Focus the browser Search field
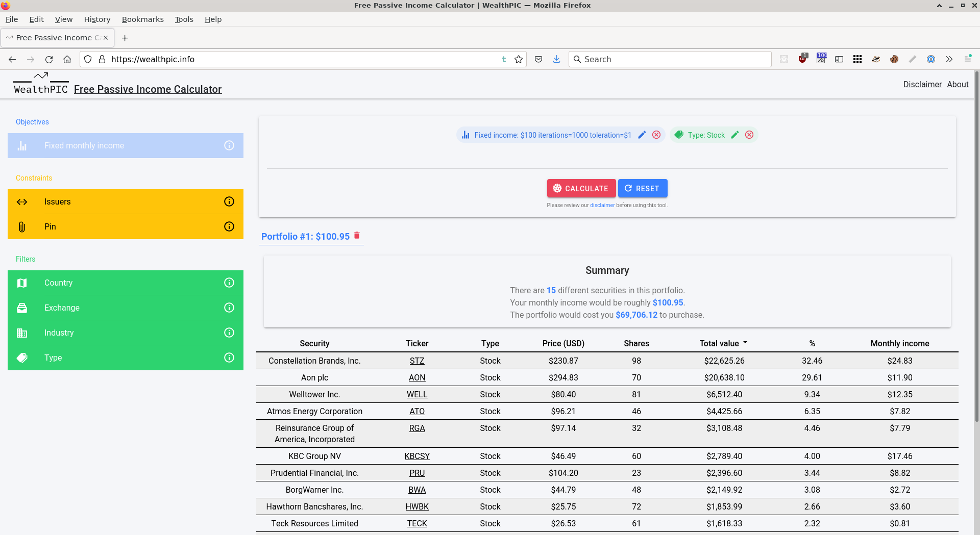Screen dimensions: 980x535 [x=670, y=59]
